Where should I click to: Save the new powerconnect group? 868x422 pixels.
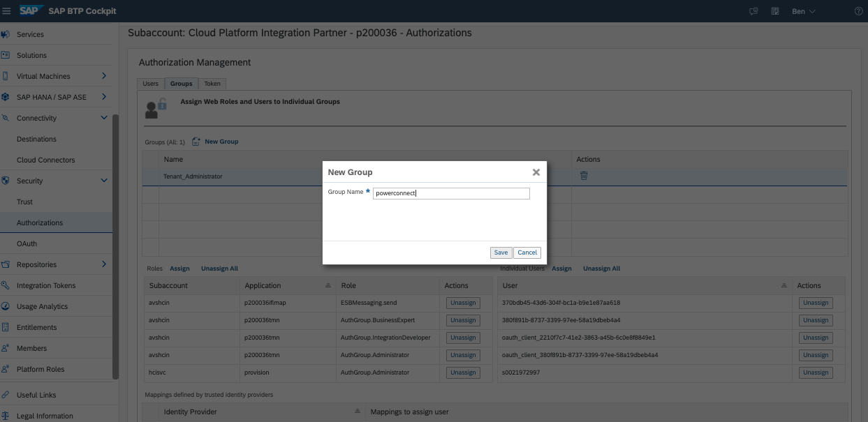click(x=501, y=252)
